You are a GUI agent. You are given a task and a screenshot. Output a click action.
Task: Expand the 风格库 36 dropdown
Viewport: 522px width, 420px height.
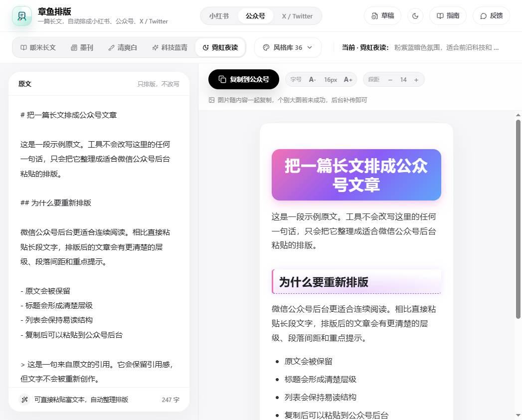288,47
